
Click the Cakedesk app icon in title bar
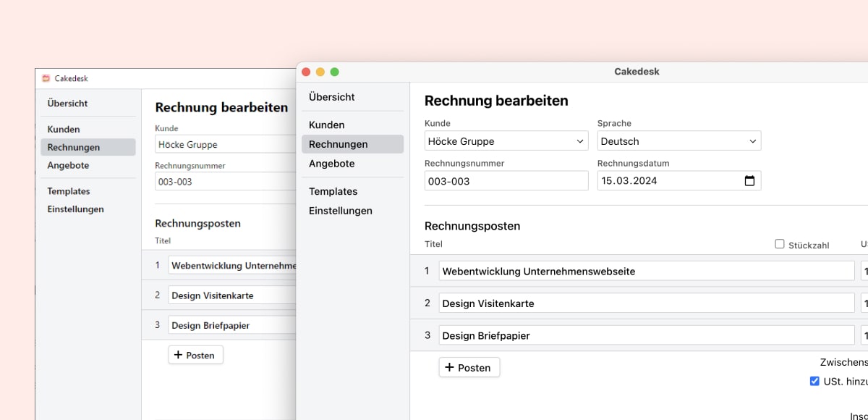click(46, 78)
